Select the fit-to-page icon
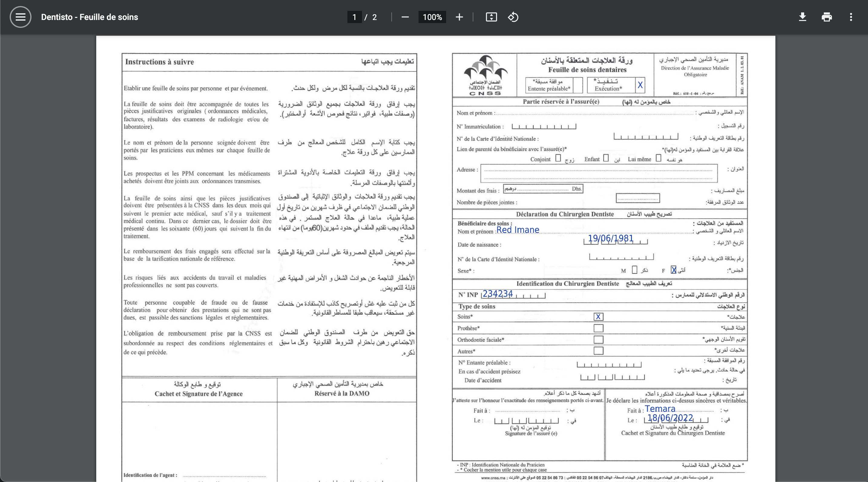The image size is (868, 482). pos(491,17)
